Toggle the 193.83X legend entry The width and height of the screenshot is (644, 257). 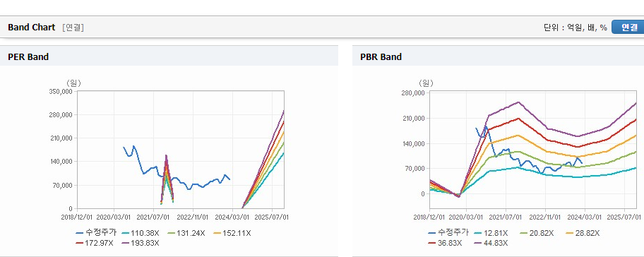click(x=141, y=243)
